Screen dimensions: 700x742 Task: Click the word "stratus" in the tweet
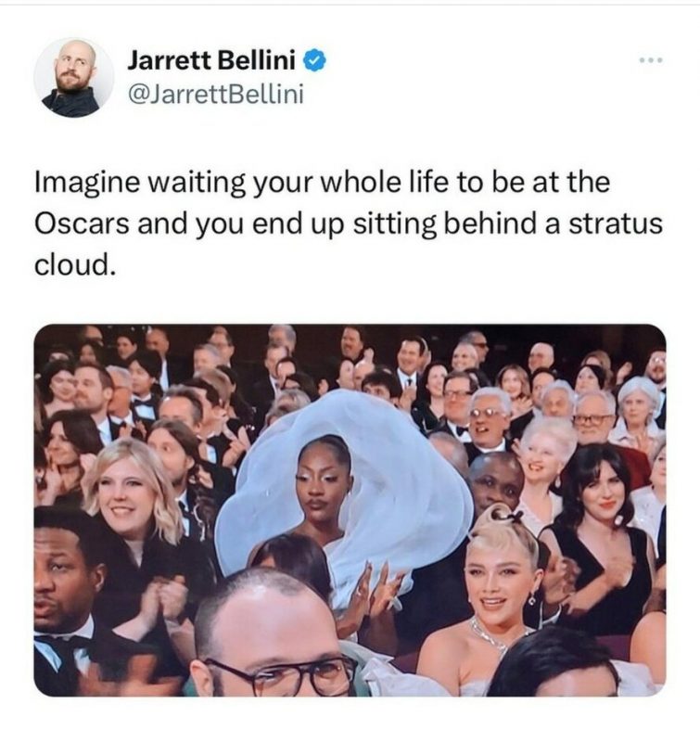click(616, 224)
